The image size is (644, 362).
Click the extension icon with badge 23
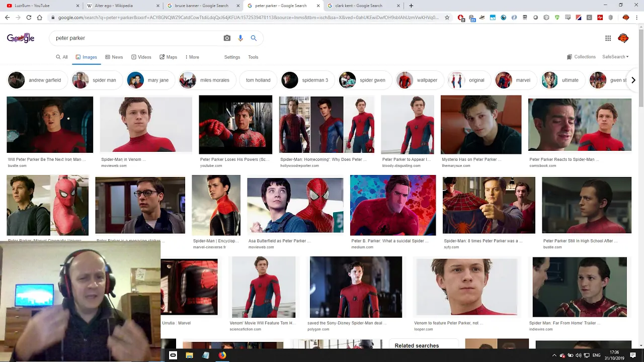(x=471, y=18)
